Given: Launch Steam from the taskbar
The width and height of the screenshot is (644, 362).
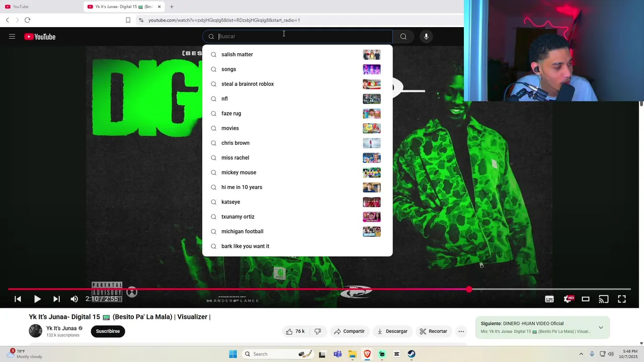Looking at the screenshot, I should (x=412, y=354).
